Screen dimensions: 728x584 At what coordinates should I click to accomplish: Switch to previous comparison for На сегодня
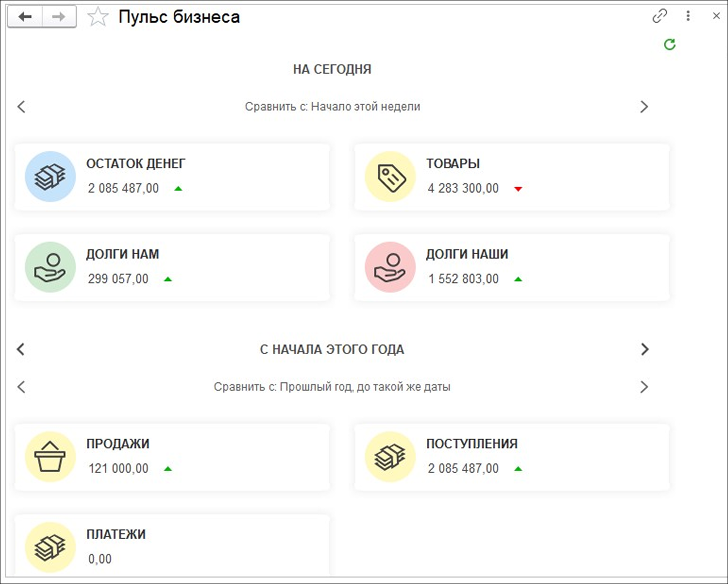[x=21, y=107]
